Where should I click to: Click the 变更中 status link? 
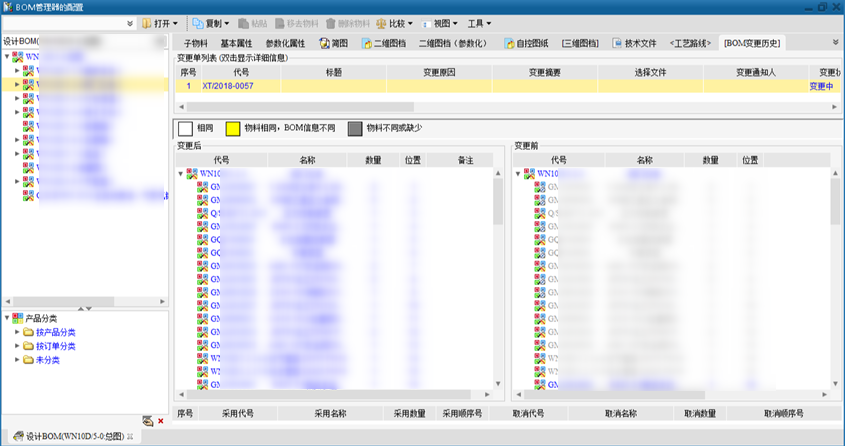(x=821, y=86)
